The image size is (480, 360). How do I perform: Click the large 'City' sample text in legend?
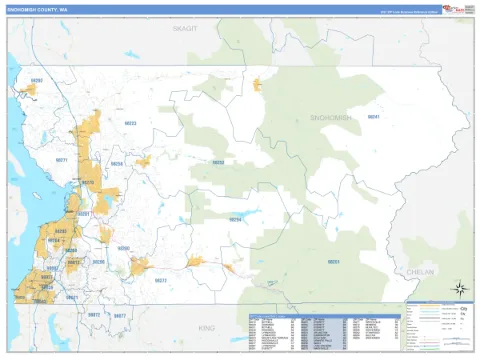(x=463, y=309)
